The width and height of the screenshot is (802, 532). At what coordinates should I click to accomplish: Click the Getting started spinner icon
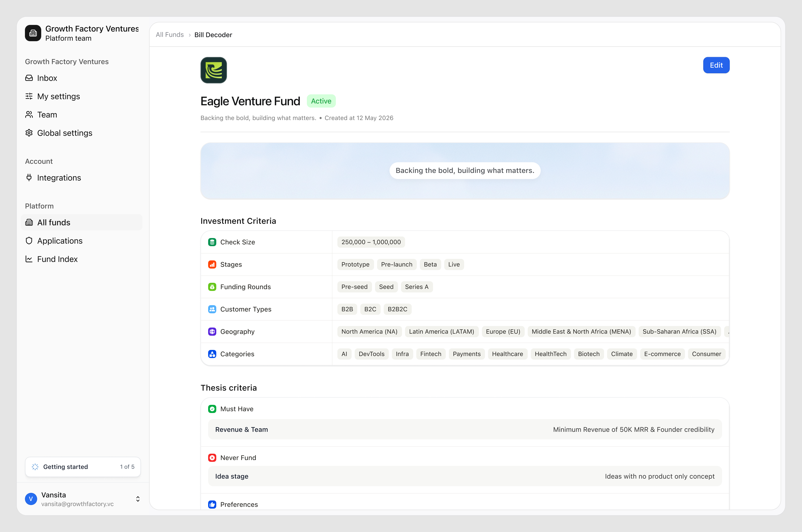point(35,467)
